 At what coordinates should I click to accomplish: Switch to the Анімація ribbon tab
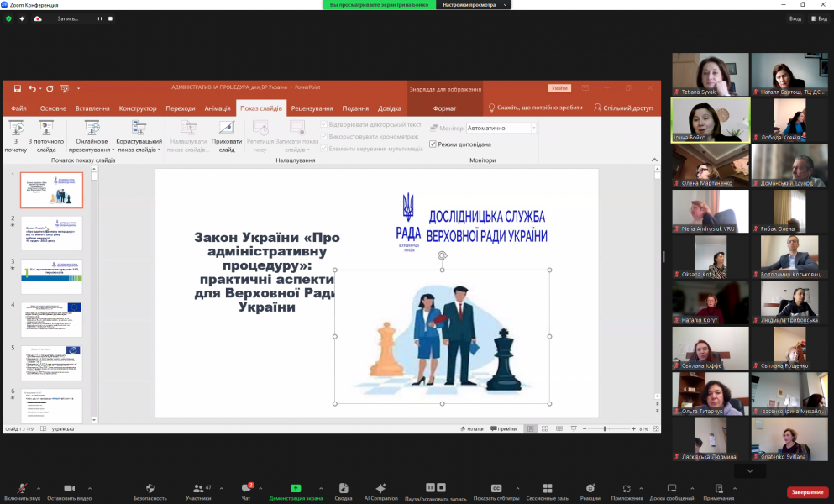click(217, 108)
